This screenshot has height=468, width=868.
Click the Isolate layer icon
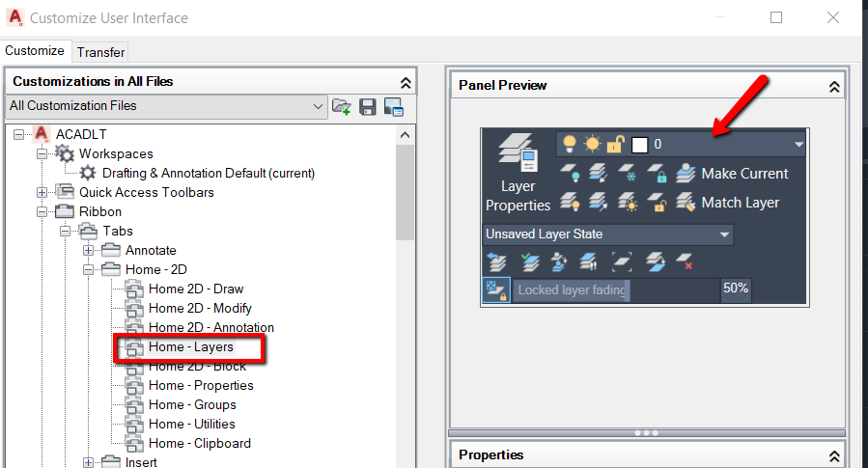coord(598,173)
